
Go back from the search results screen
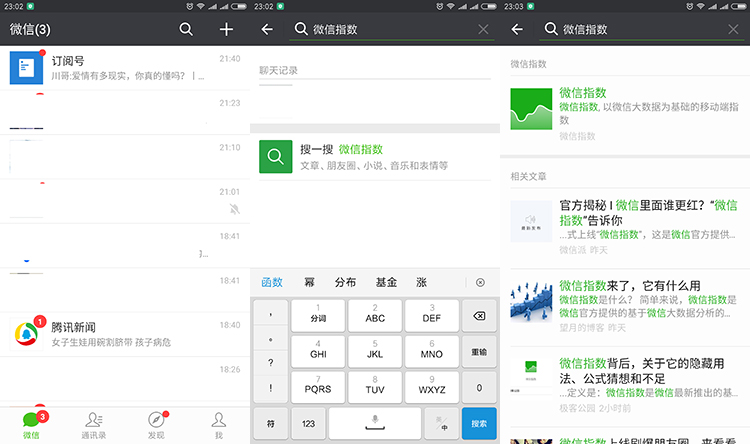[517, 29]
